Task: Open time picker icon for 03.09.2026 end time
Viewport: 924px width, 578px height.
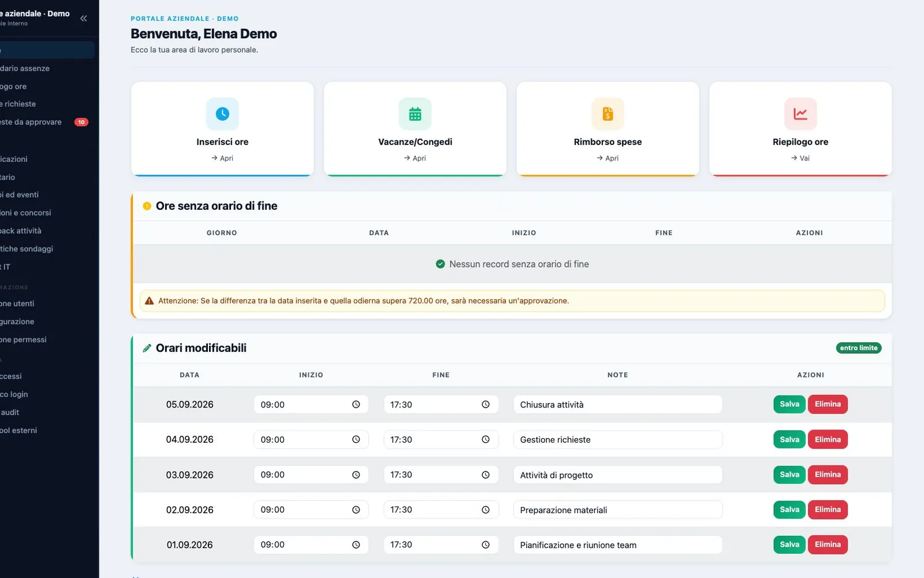Action: [486, 475]
